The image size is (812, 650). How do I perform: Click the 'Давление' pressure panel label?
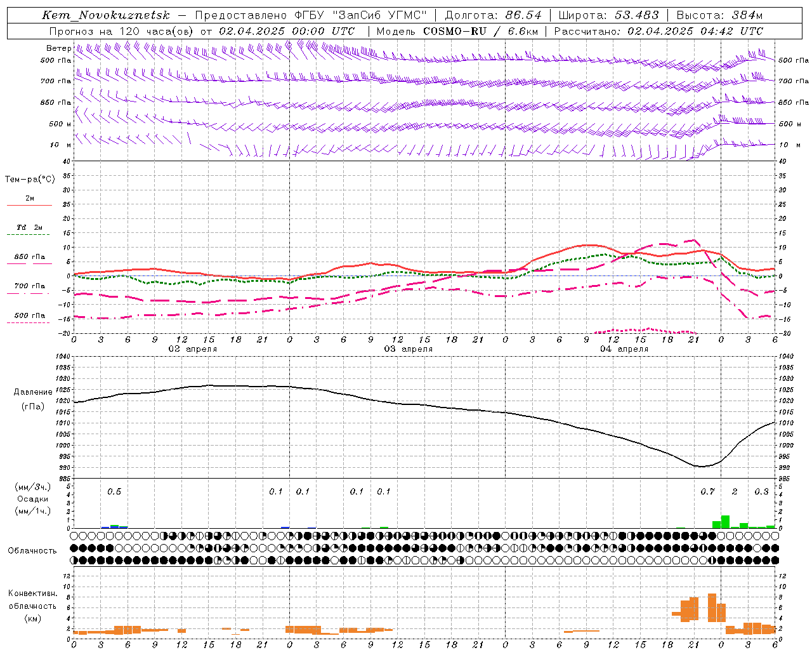(33, 392)
